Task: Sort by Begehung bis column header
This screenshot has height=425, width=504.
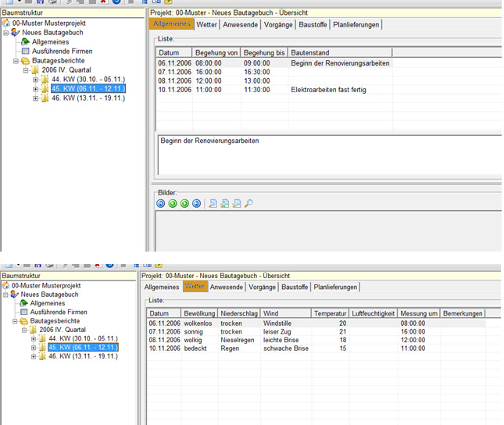Action: [x=264, y=52]
